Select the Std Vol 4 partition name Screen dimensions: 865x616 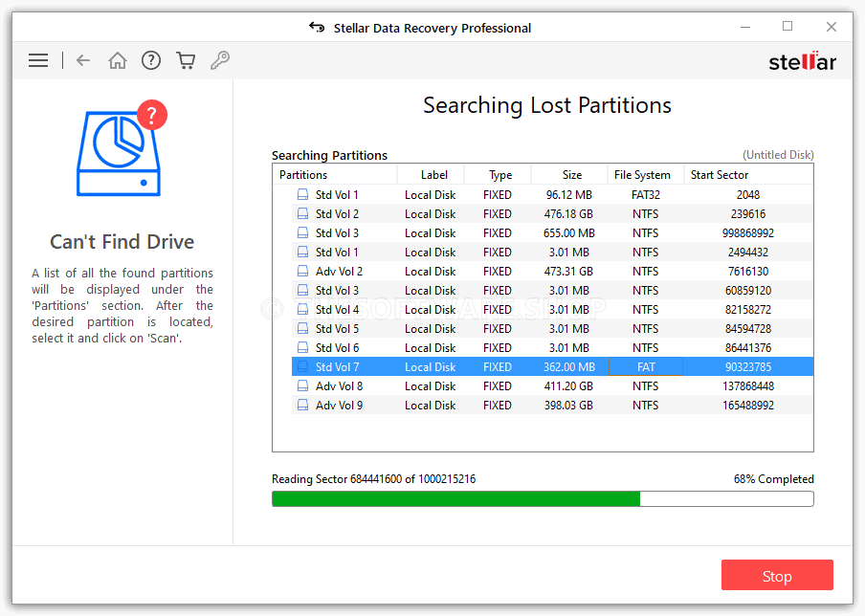(337, 309)
